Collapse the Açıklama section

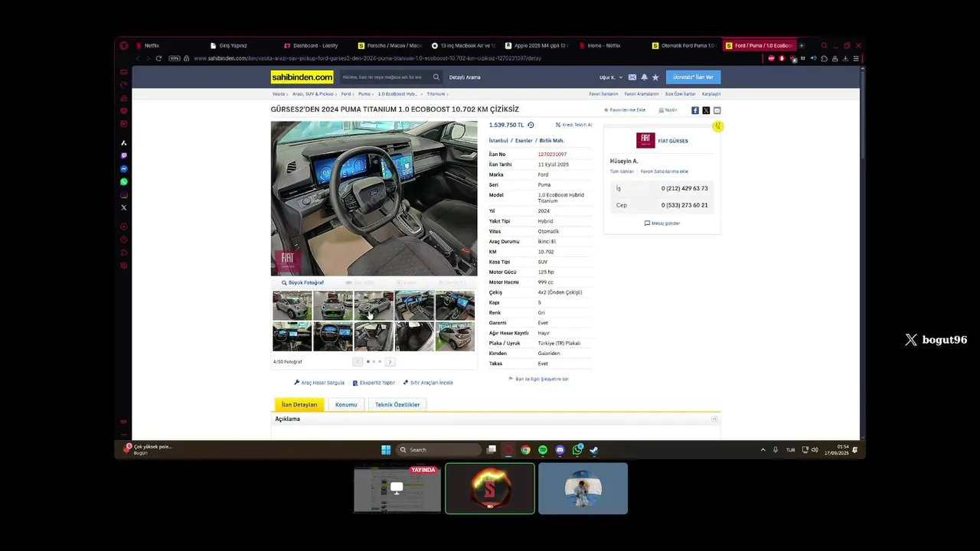pyautogui.click(x=714, y=419)
